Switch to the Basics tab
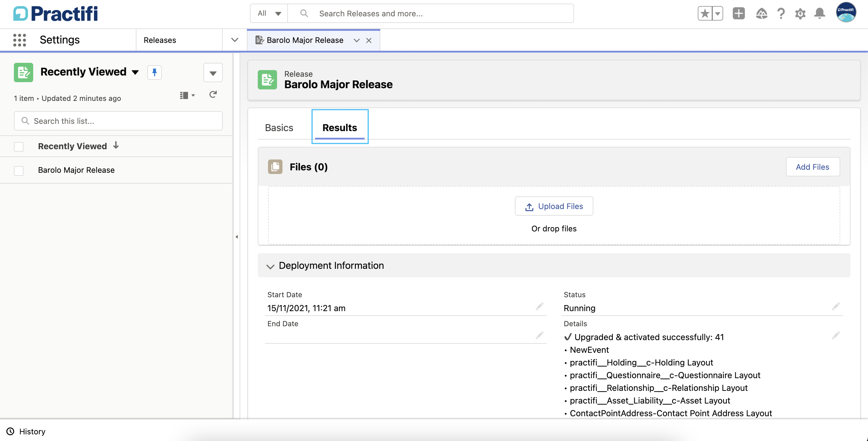The width and height of the screenshot is (868, 441). point(279,128)
